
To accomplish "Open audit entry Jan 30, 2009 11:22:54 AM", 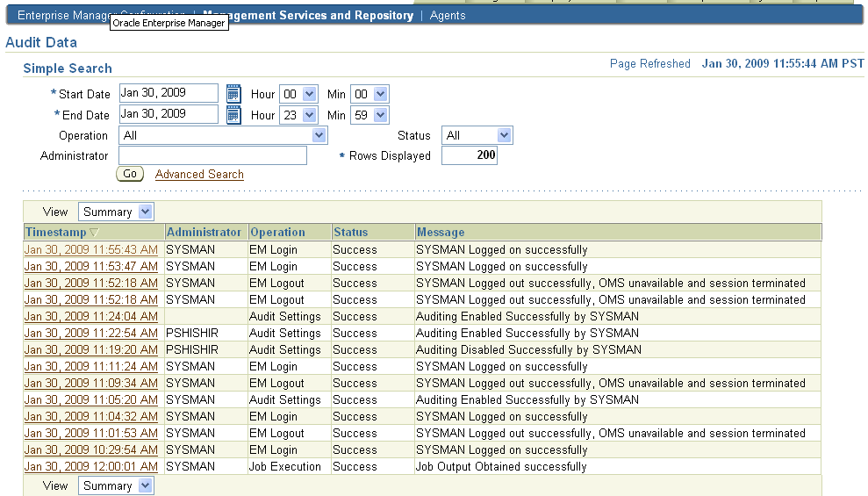I will click(x=90, y=334).
